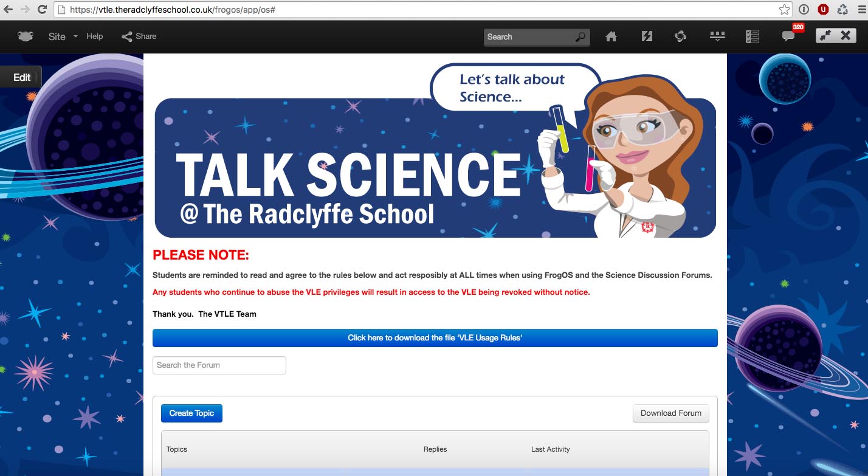Image resolution: width=868 pixels, height=476 pixels.
Task: Go to the FrogOS home icon
Action: click(x=611, y=36)
